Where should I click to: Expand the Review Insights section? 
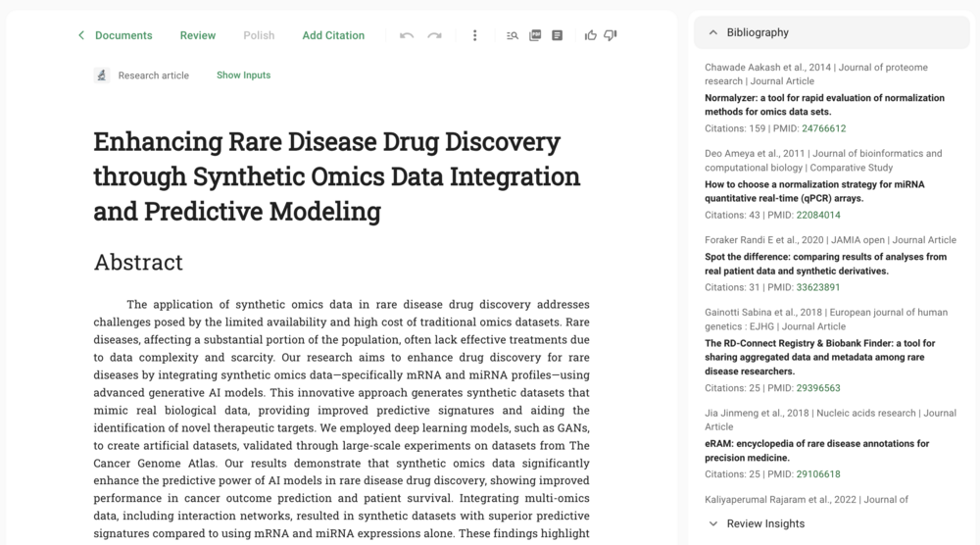point(713,523)
